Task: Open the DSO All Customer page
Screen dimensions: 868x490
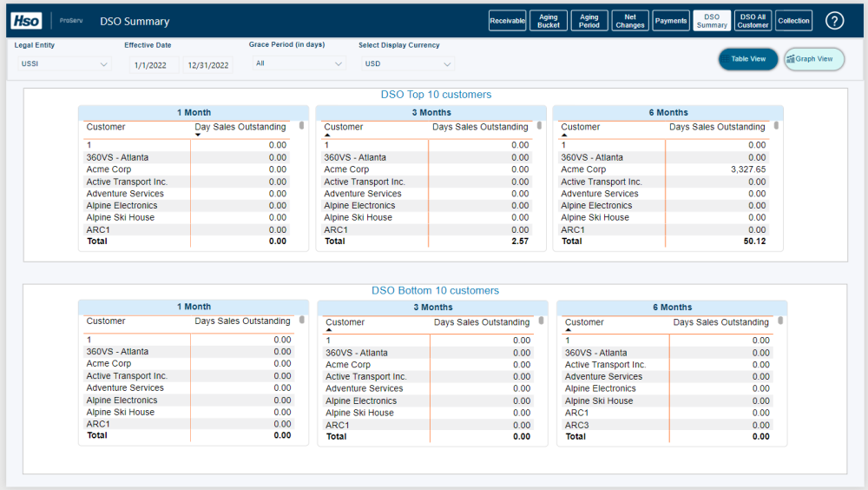Action: [753, 21]
